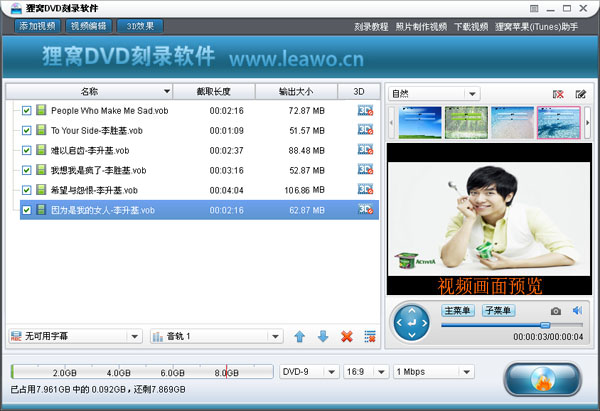Open 下载视频 link
The height and width of the screenshot is (411, 600).
click(471, 27)
